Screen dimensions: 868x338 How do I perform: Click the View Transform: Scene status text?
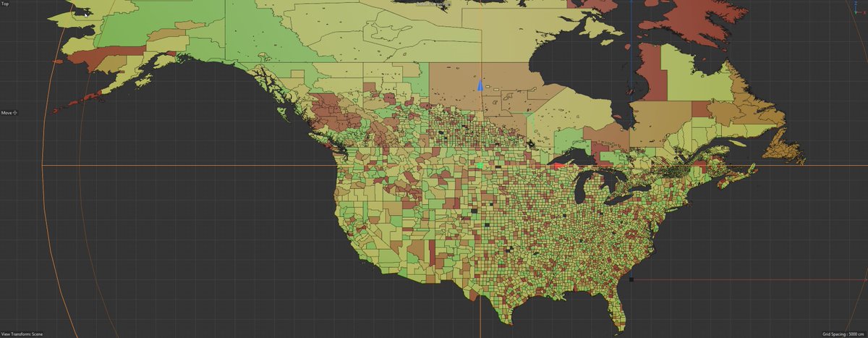[22, 334]
